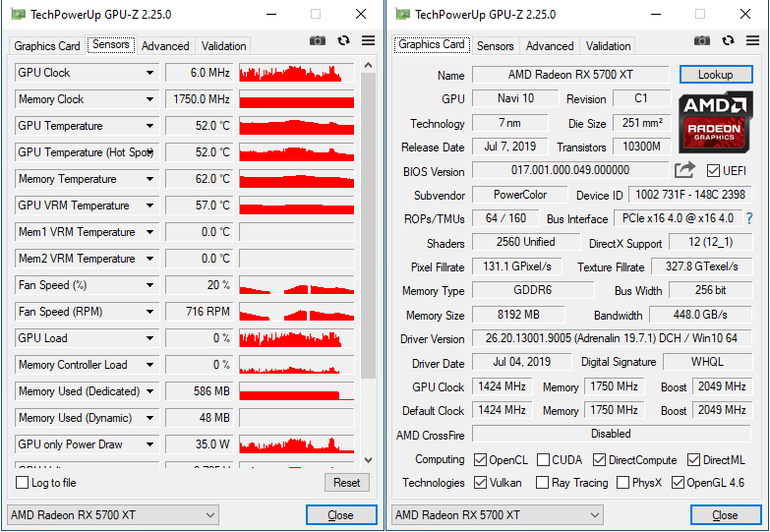Click the Bus Interface question mark help
This screenshot has width=770, height=532.
click(x=749, y=218)
